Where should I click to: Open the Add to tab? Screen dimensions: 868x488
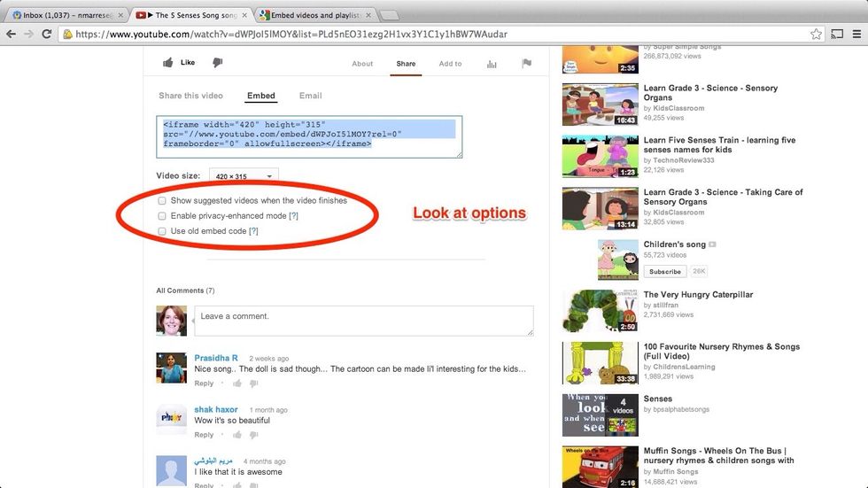pos(450,64)
